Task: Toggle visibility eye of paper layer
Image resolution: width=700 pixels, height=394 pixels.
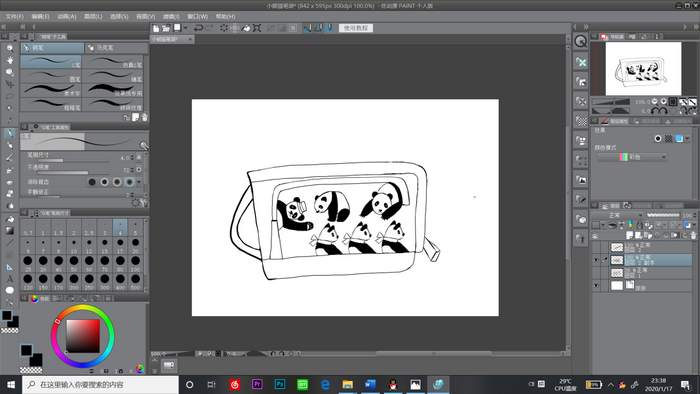Action: 596,286
